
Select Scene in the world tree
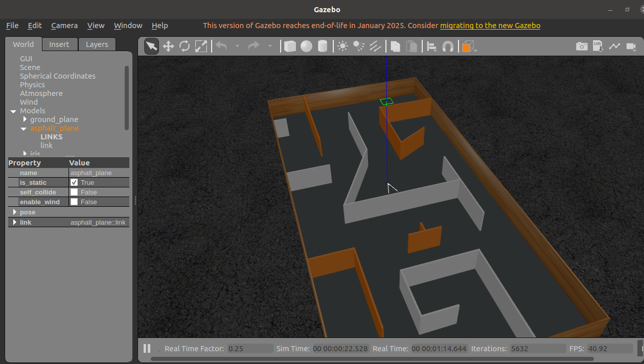[30, 67]
